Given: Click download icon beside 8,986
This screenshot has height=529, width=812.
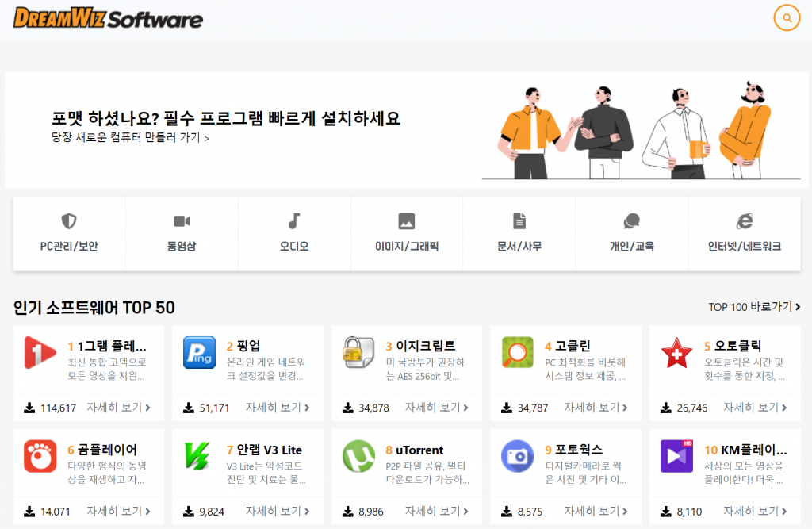Looking at the screenshot, I should click(347, 512).
